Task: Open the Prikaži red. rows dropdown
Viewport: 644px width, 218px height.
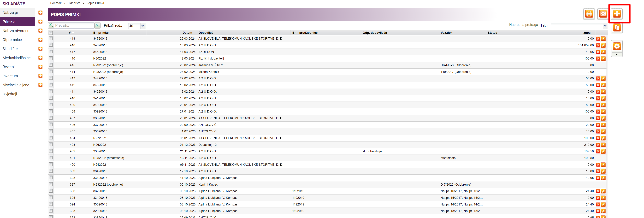Action: click(x=143, y=26)
